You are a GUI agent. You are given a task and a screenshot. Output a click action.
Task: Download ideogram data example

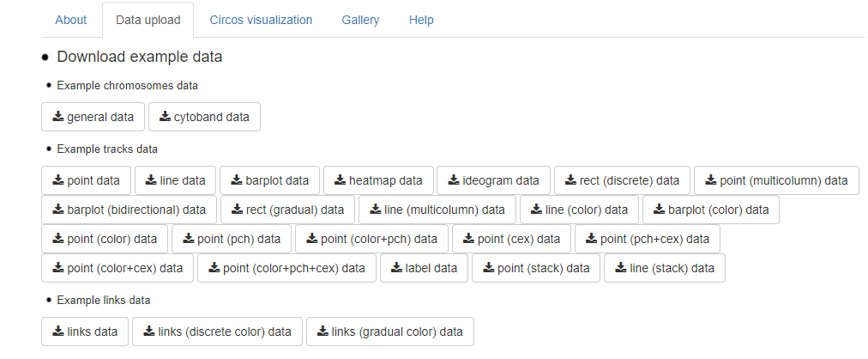click(494, 180)
